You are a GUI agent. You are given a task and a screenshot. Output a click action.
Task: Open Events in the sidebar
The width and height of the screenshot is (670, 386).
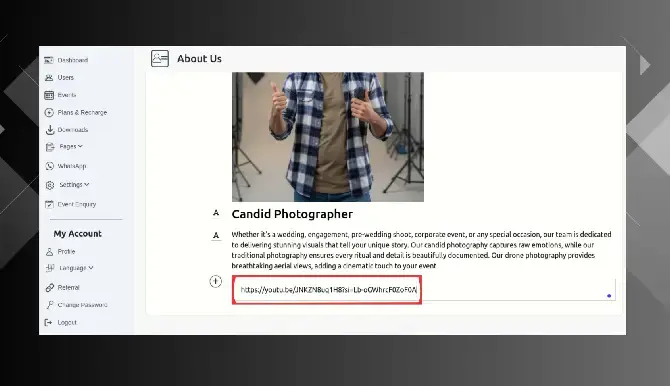[67, 95]
